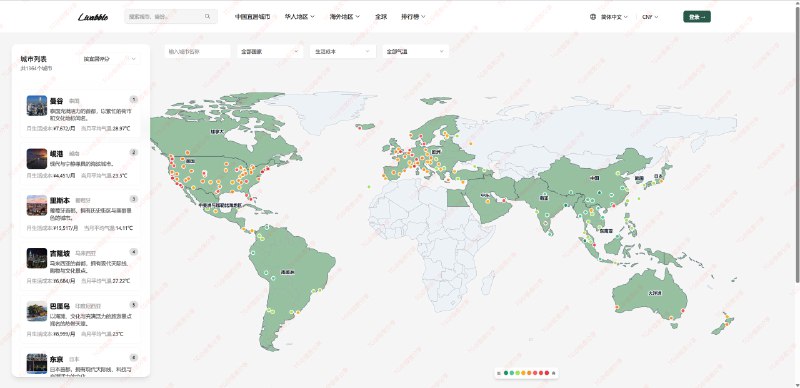Open the 岘港 city thumbnail
The image size is (800, 388).
(x=37, y=159)
